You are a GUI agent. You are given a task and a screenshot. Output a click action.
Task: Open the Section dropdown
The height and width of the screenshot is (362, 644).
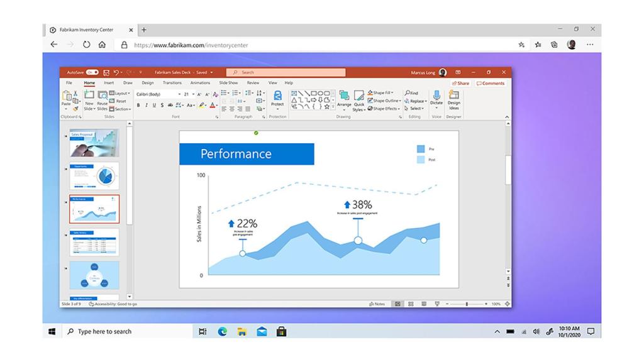pyautogui.click(x=120, y=109)
